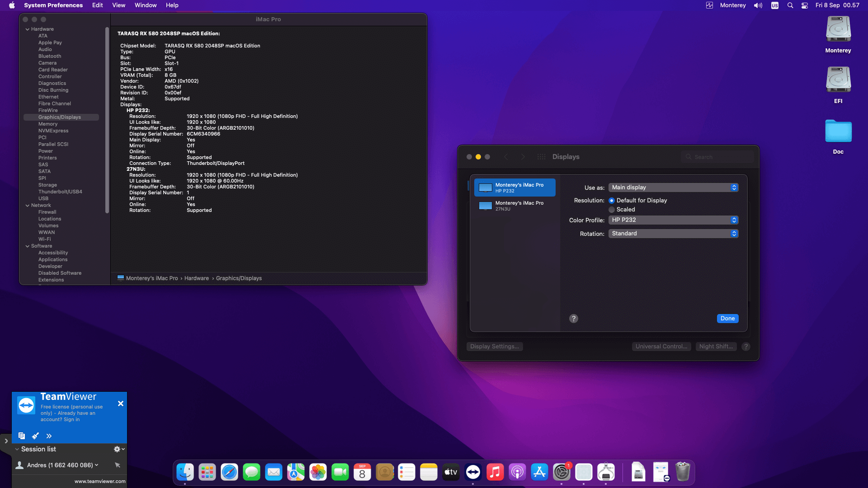This screenshot has width=868, height=488.
Task: Select Memory in System Information sidebar
Action: point(48,124)
